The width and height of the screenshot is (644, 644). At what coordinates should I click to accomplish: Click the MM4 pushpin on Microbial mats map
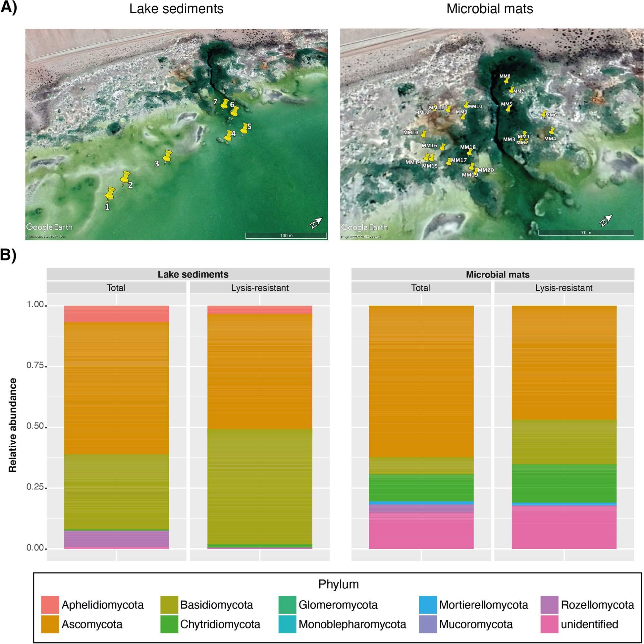pos(552,131)
